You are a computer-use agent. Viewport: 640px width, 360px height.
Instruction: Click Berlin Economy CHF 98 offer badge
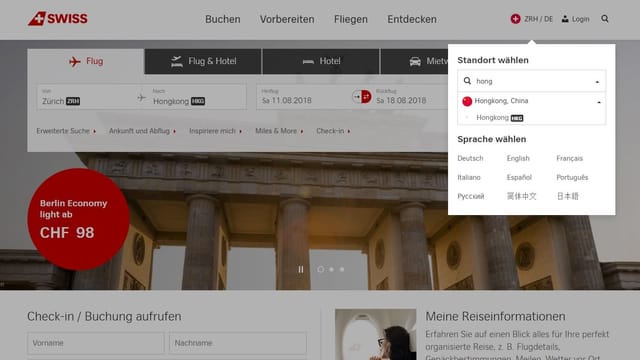(78, 219)
